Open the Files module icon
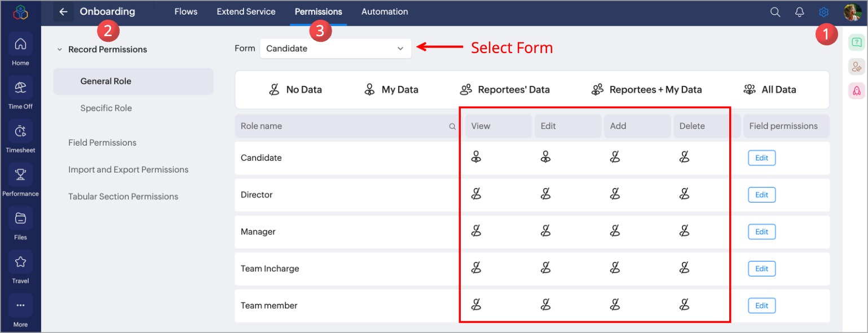 click(20, 218)
